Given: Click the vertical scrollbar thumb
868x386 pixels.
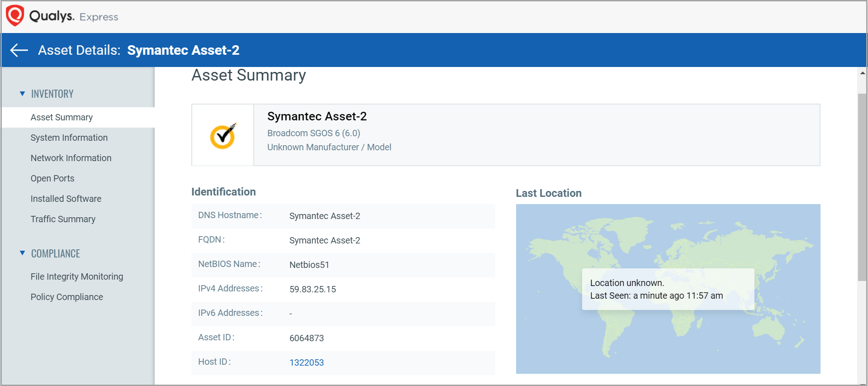Looking at the screenshot, I should [862, 187].
